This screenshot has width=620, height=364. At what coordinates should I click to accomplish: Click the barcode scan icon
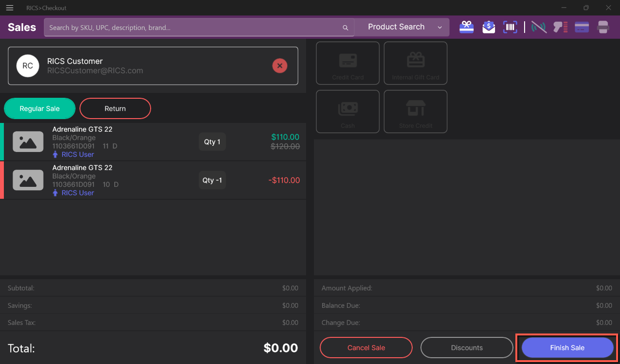tap(510, 27)
